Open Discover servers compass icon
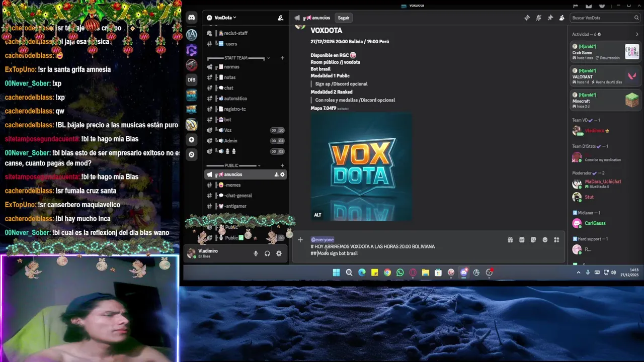Image resolution: width=644 pixels, height=362 pixels. 191,155
